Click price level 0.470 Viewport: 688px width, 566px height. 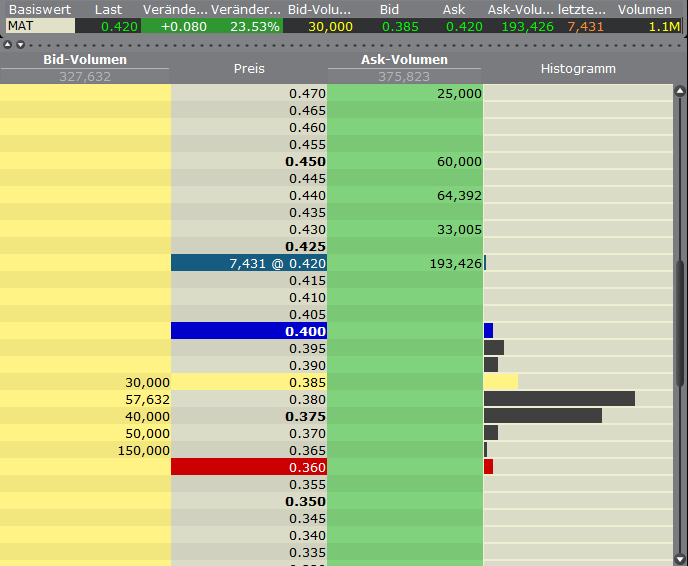307,93
